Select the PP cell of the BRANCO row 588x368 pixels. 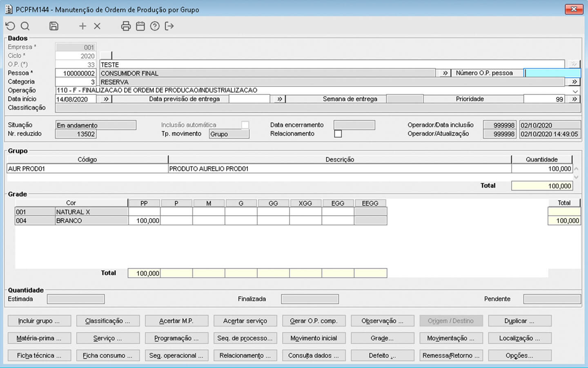(x=144, y=221)
